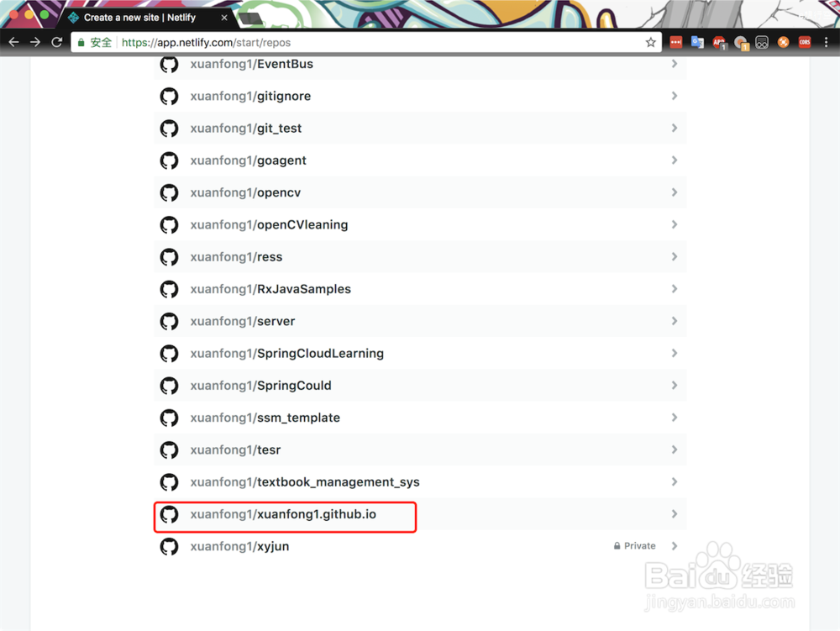Close the Netlify browser tab
The height and width of the screenshot is (631, 840).
[224, 18]
